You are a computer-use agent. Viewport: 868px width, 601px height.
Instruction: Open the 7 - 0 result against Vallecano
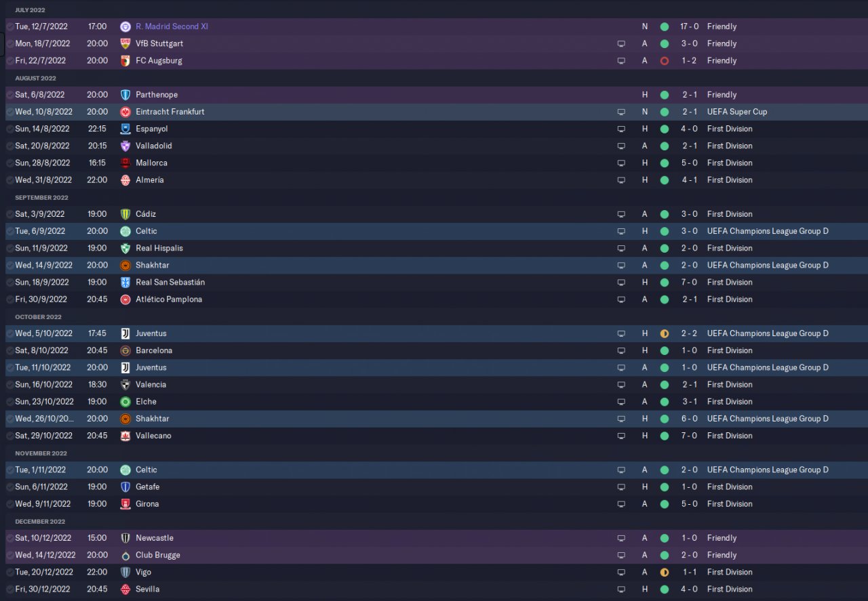coord(690,436)
